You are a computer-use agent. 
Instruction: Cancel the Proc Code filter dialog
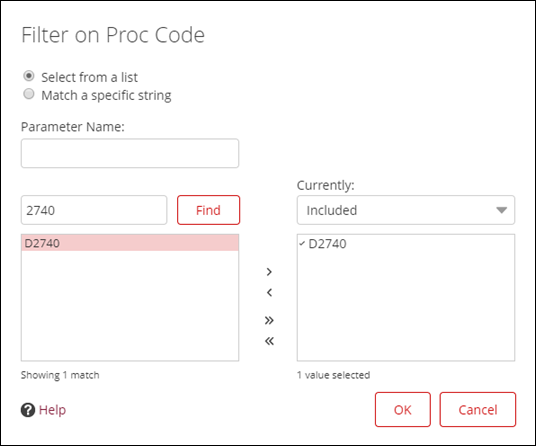pos(478,409)
